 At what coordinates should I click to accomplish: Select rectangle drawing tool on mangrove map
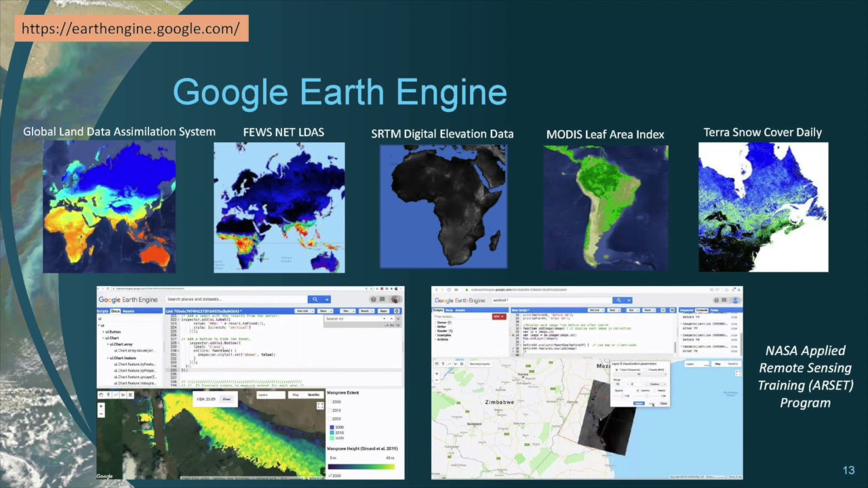coord(130,395)
